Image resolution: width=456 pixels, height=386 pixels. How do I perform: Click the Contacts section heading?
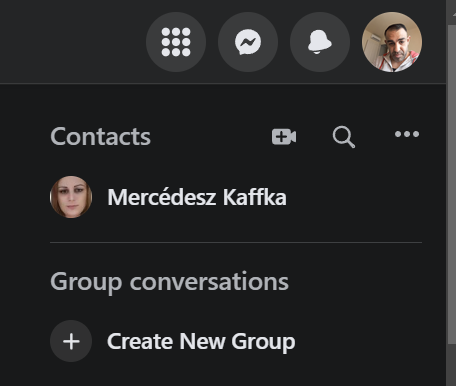pos(100,136)
